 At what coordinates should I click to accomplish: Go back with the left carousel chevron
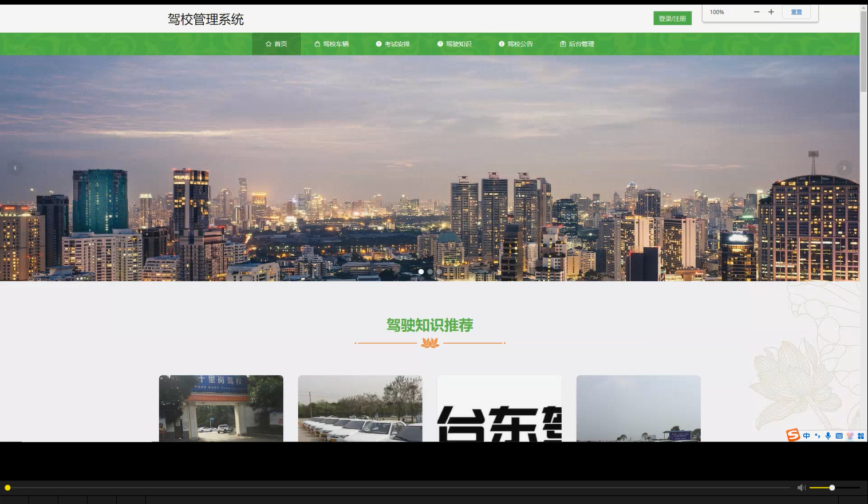coord(15,168)
